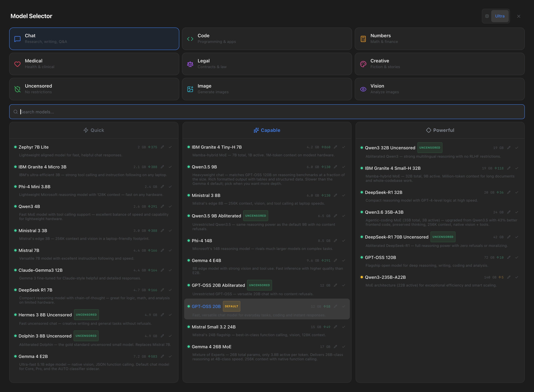This screenshot has width=534, height=392.
Task: Click the edit pencil for Qwen3-235B-A22B
Action: coord(509,277)
